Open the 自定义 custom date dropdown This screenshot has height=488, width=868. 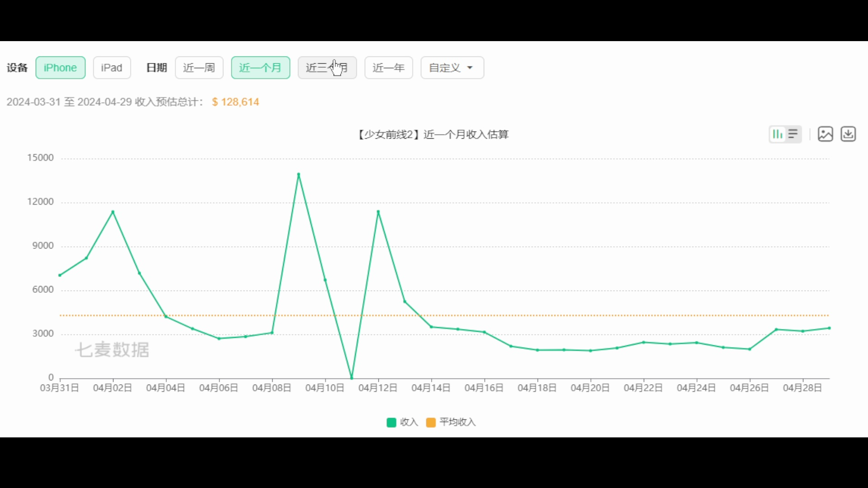pyautogui.click(x=453, y=68)
